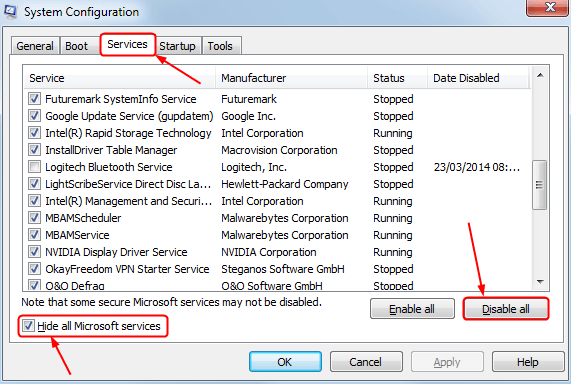Screen dimensions: 571x384
Task: Toggle Intel(R) Management and Security checkbox
Action: pyautogui.click(x=35, y=201)
